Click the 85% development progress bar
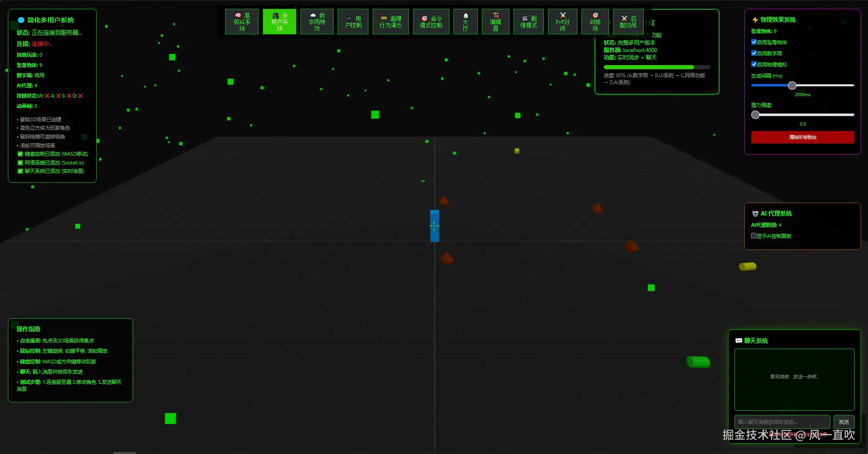This screenshot has width=868, height=454. pos(657,67)
